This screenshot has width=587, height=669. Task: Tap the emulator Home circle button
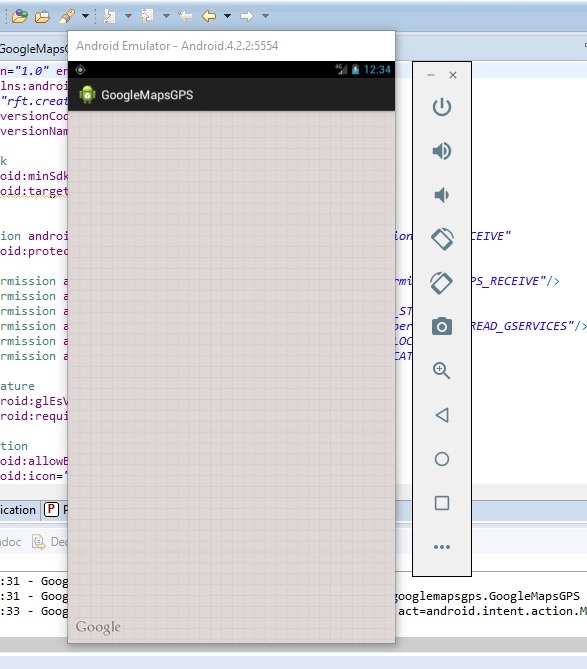tap(442, 459)
